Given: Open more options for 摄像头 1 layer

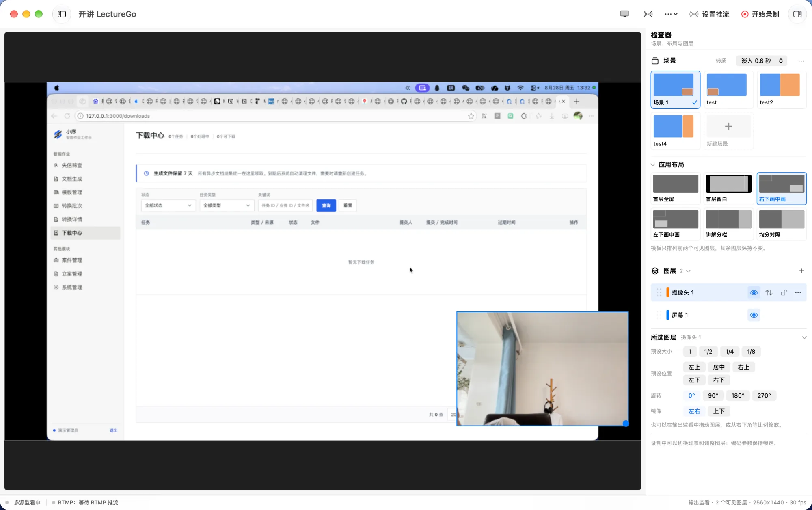Looking at the screenshot, I should (x=798, y=292).
